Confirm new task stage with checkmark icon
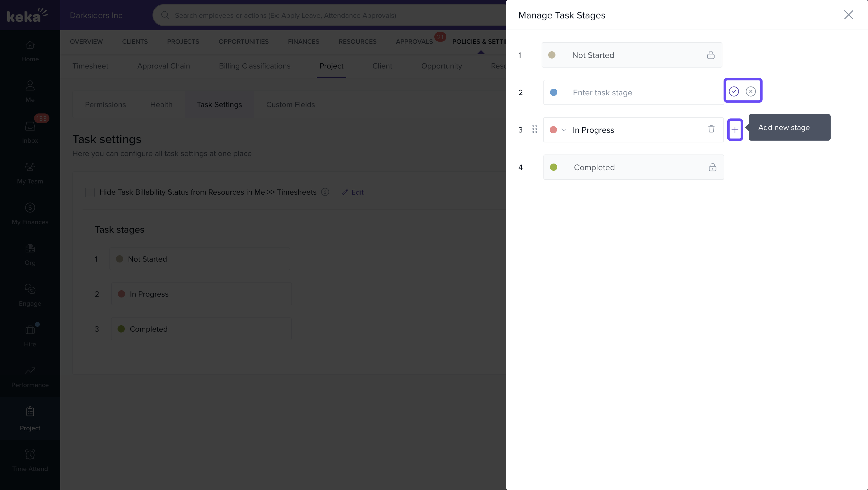Screen dimensions: 868x490 [734, 91]
